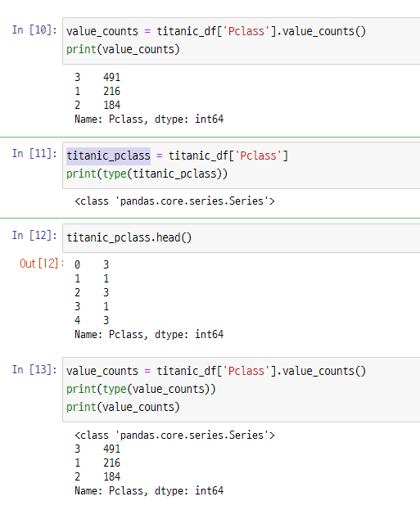Click 'Name: Pclass, dtype: int64' in Out[12]
The width and height of the screenshot is (420, 510).
click(149, 335)
